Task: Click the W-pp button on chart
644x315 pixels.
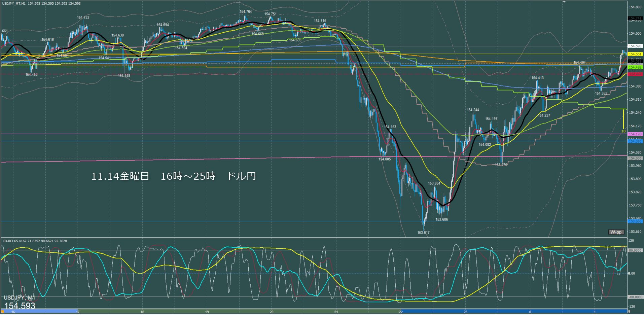Action: coord(616,232)
